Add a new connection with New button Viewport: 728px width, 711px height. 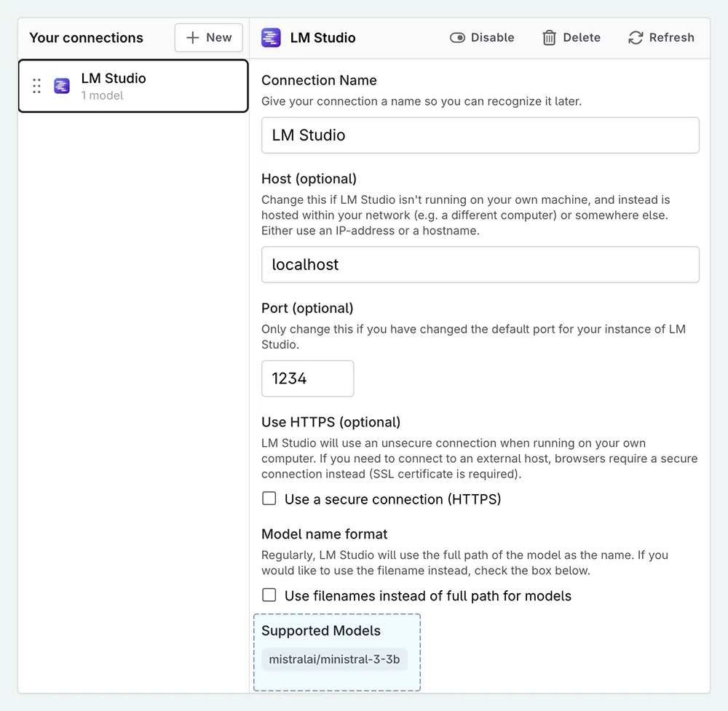pyautogui.click(x=208, y=38)
